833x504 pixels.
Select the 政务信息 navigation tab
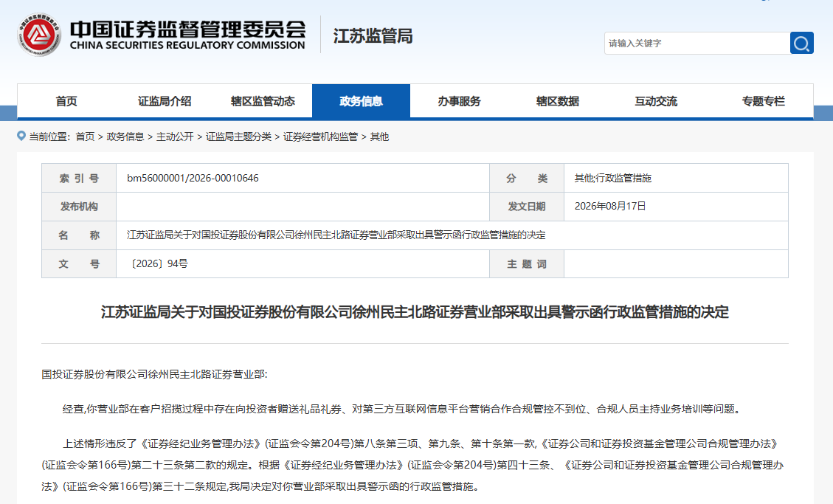(362, 101)
